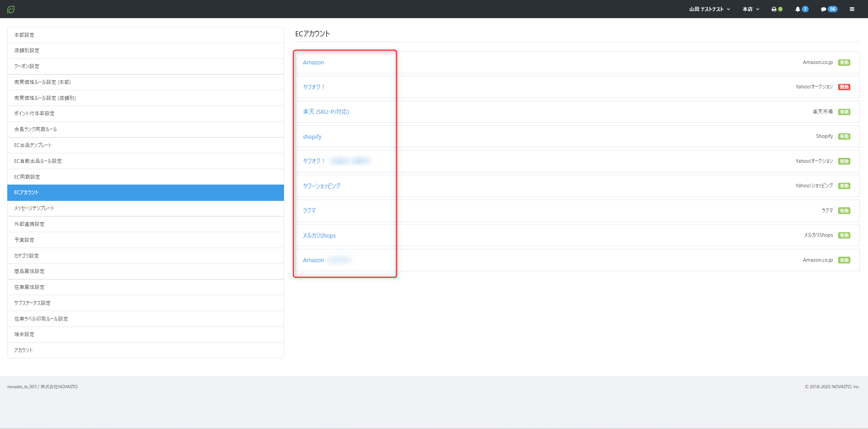868x429 pixels.
Task: Open EC同期設定
Action: tap(145, 177)
